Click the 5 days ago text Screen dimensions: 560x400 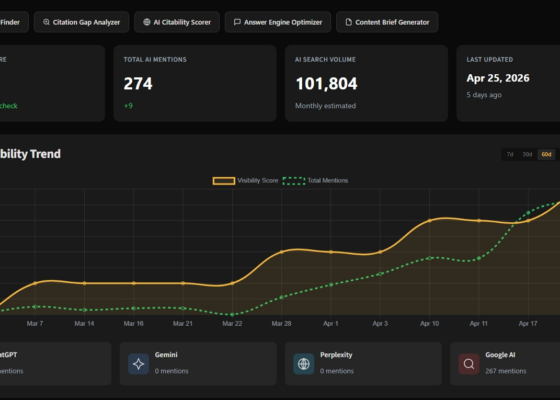[x=484, y=95]
